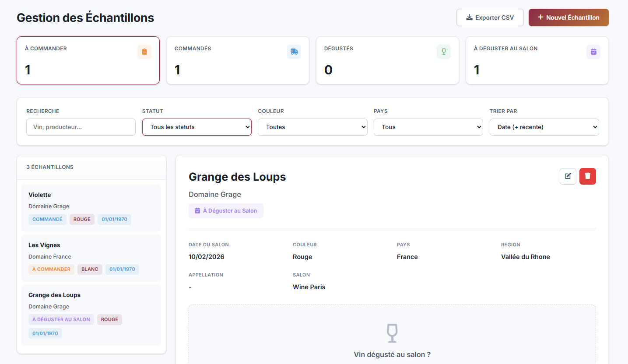Open the Trier par sort dropdown
This screenshot has width=628, height=364.
pyautogui.click(x=544, y=127)
